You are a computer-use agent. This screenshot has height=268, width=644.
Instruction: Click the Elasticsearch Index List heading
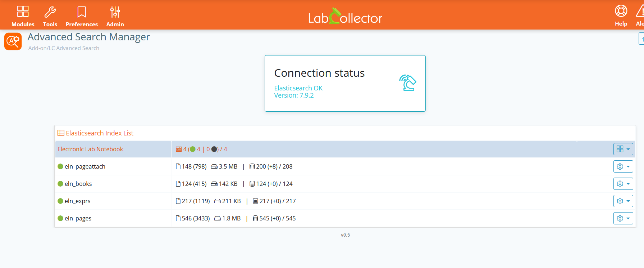[100, 133]
